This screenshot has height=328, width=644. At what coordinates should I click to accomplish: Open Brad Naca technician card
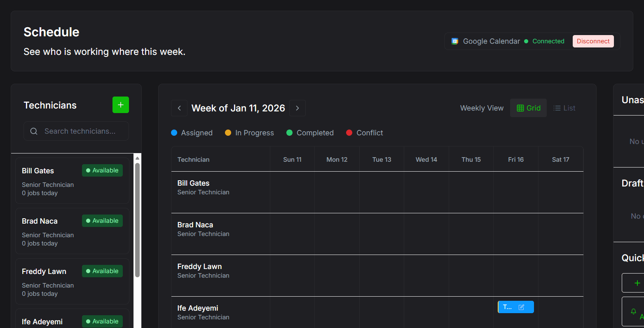click(x=72, y=231)
